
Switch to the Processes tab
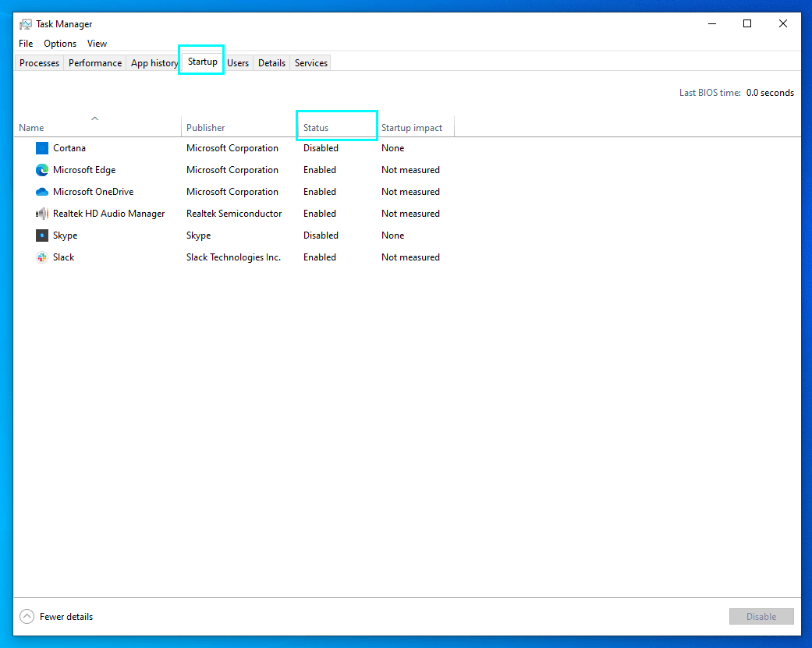(x=38, y=62)
